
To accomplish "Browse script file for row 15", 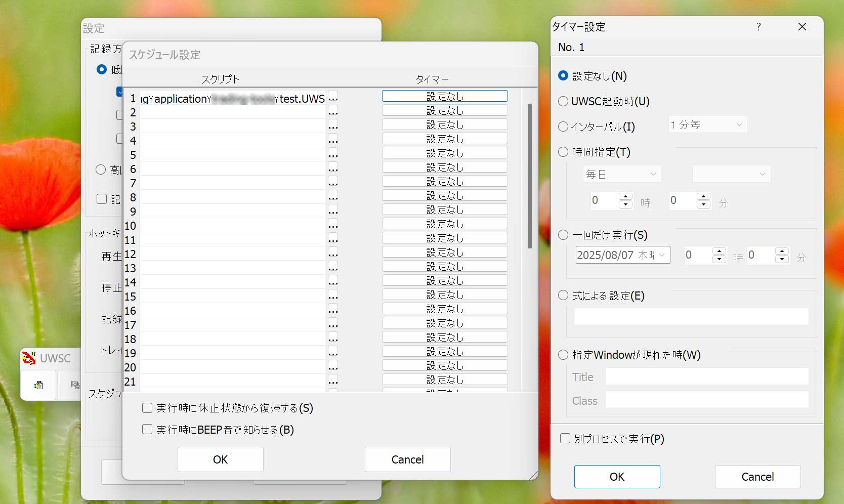I will [x=333, y=297].
